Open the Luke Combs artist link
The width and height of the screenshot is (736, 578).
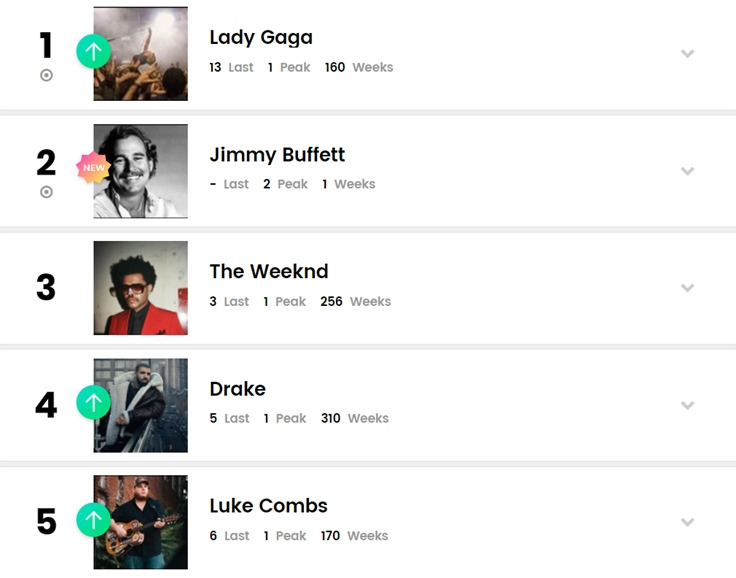tap(268, 506)
